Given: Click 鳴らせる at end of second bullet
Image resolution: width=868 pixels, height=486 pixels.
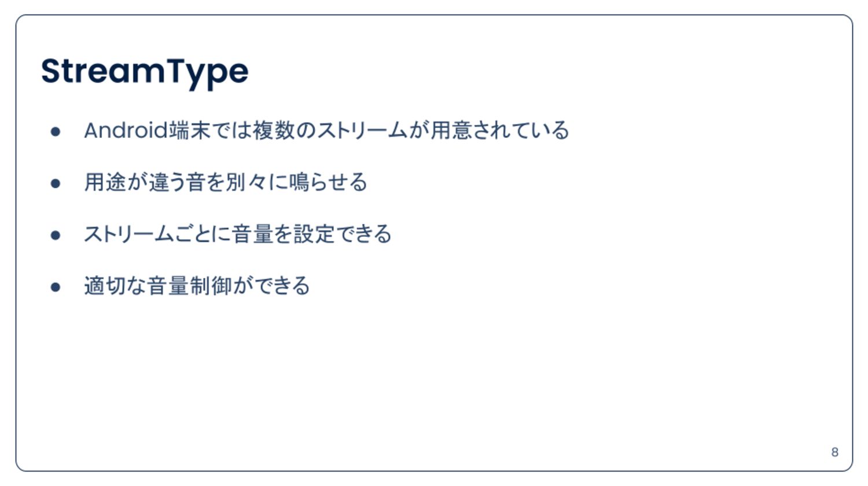Looking at the screenshot, I should coord(328,182).
